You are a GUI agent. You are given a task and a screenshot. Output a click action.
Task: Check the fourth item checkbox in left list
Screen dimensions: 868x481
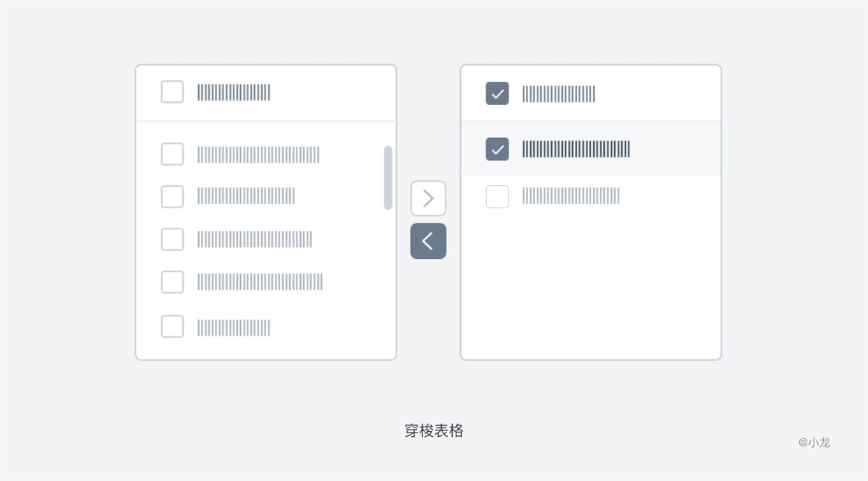(x=172, y=282)
